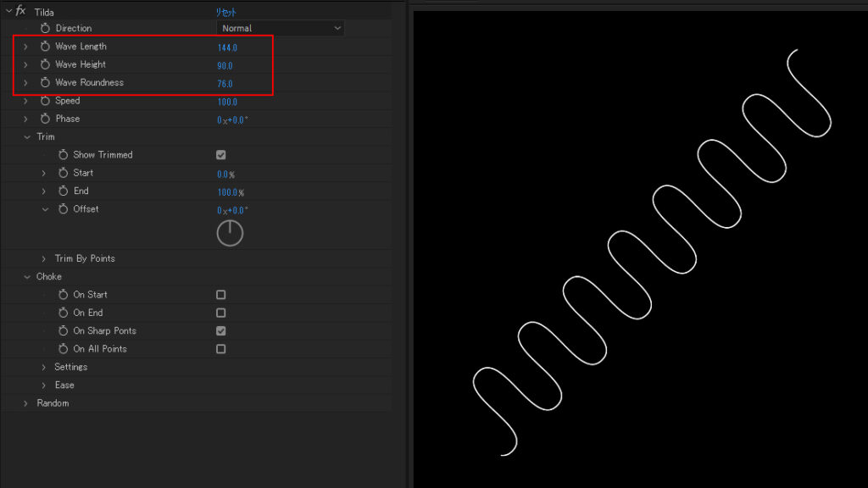Expand the Trim By Points group
Screen dimensions: 868x488
[44, 259]
